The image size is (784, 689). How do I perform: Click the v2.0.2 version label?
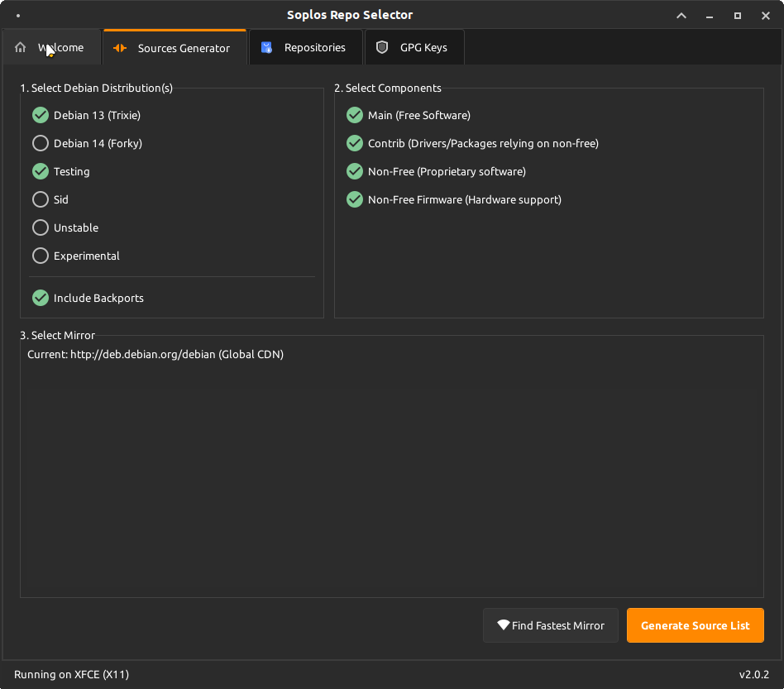[x=754, y=674]
